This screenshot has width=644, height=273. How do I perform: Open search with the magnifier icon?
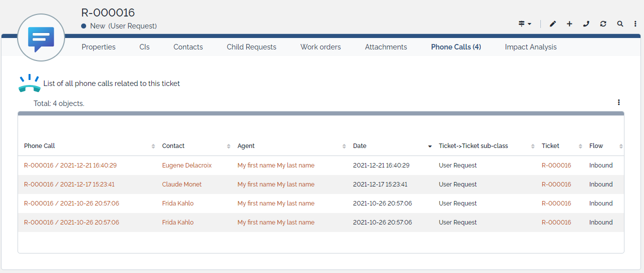(620, 24)
